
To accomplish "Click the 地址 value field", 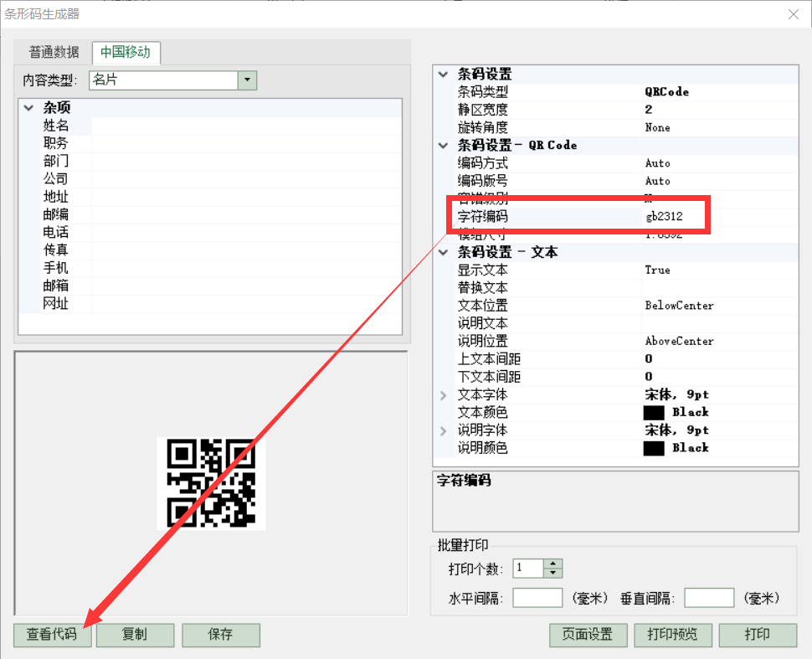I will [246, 197].
